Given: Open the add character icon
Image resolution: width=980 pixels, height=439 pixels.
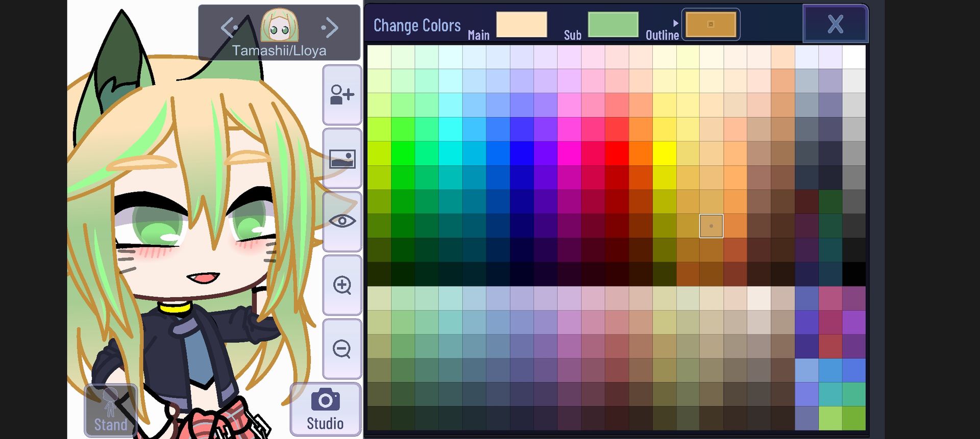Looking at the screenshot, I should point(342,95).
